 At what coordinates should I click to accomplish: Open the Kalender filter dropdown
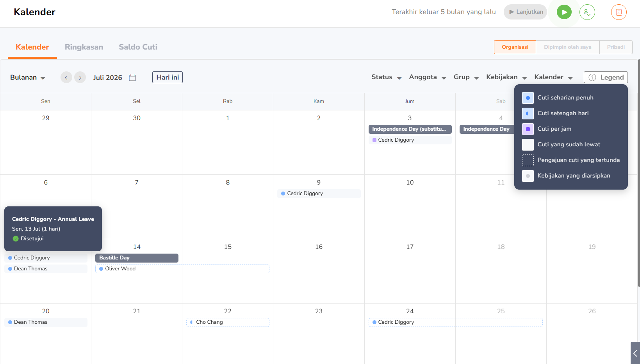coord(554,77)
